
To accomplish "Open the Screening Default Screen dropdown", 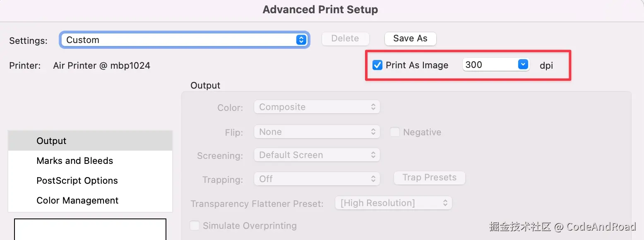I will tap(317, 155).
